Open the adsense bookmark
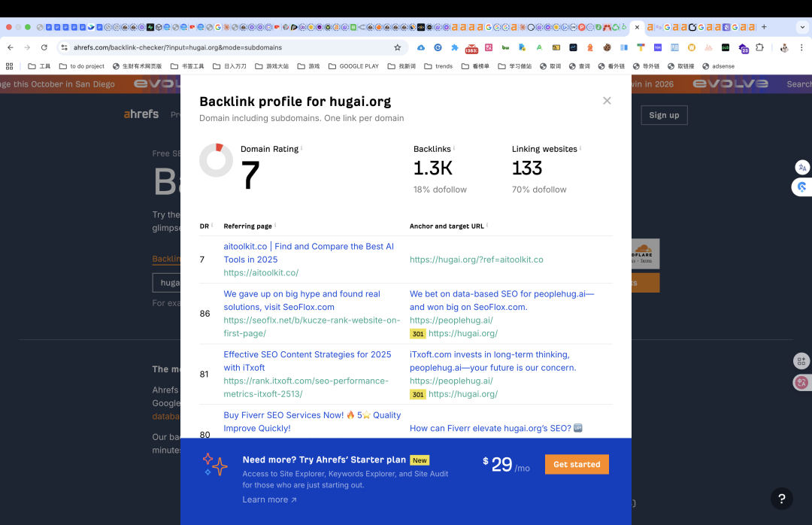 click(x=718, y=66)
